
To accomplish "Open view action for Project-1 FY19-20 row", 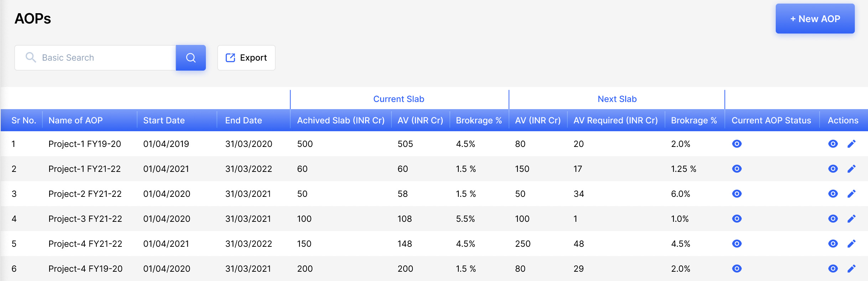I will [833, 144].
